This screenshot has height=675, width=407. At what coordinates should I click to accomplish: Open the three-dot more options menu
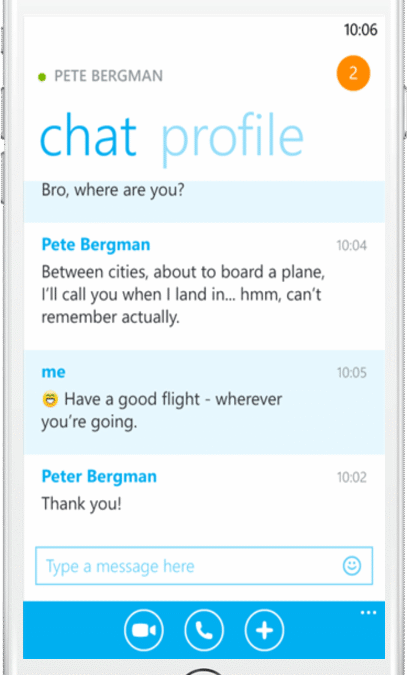click(x=368, y=613)
